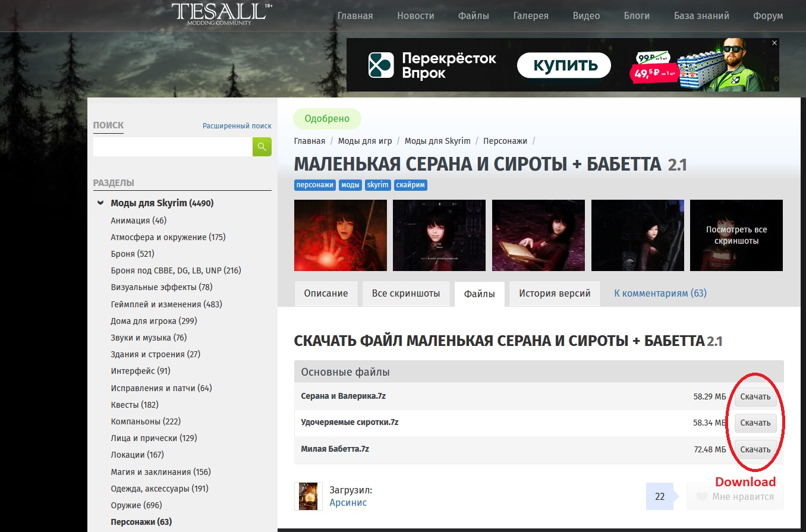Click the Моды для игр breadcrumb

[365, 141]
